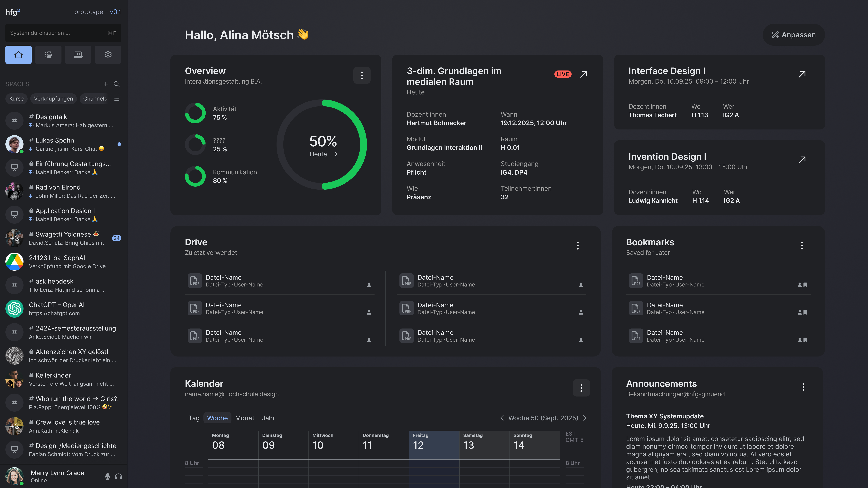The width and height of the screenshot is (868, 488).
Task: Open the Drive card kebab menu
Action: [578, 246]
